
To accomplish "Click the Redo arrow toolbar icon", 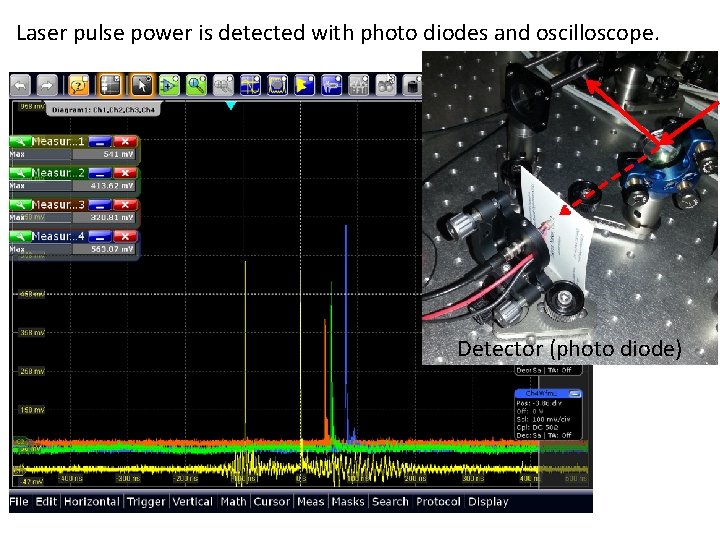I will (x=47, y=85).
